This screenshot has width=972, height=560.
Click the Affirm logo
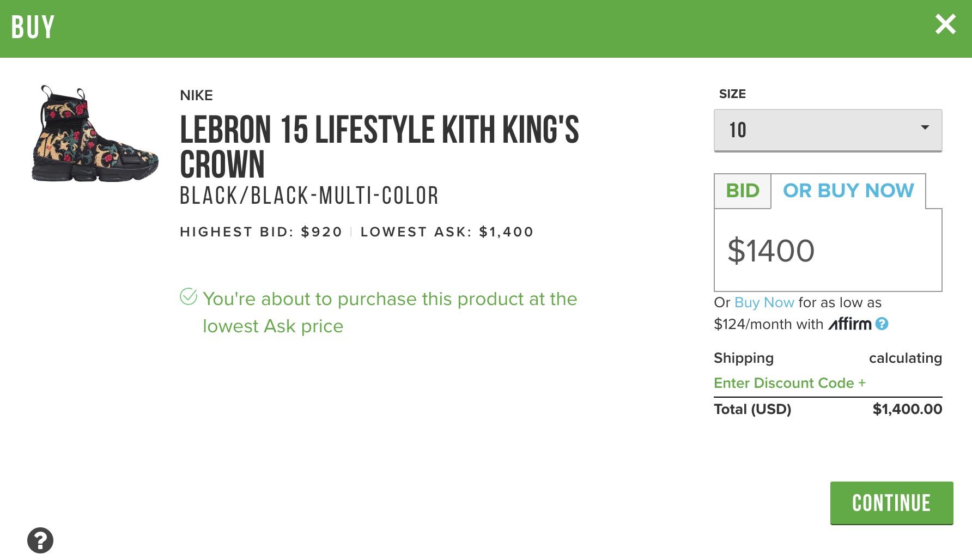click(850, 324)
